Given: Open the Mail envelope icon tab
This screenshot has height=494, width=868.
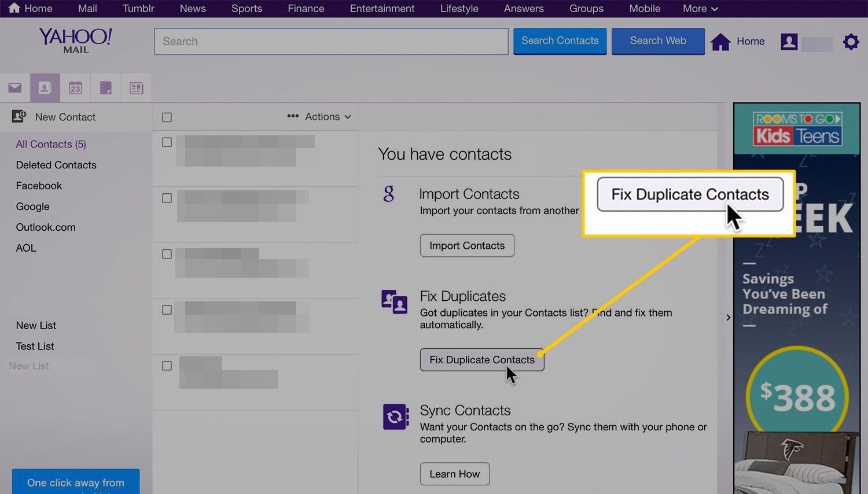Looking at the screenshot, I should [15, 88].
